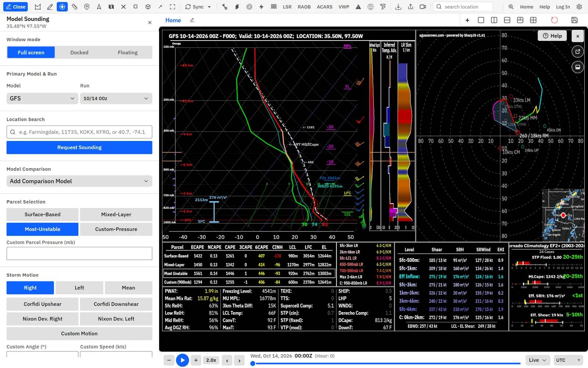Image resolution: width=588 pixels, height=368 pixels.
Task: Click the red refresh icon
Action: pos(554,20)
